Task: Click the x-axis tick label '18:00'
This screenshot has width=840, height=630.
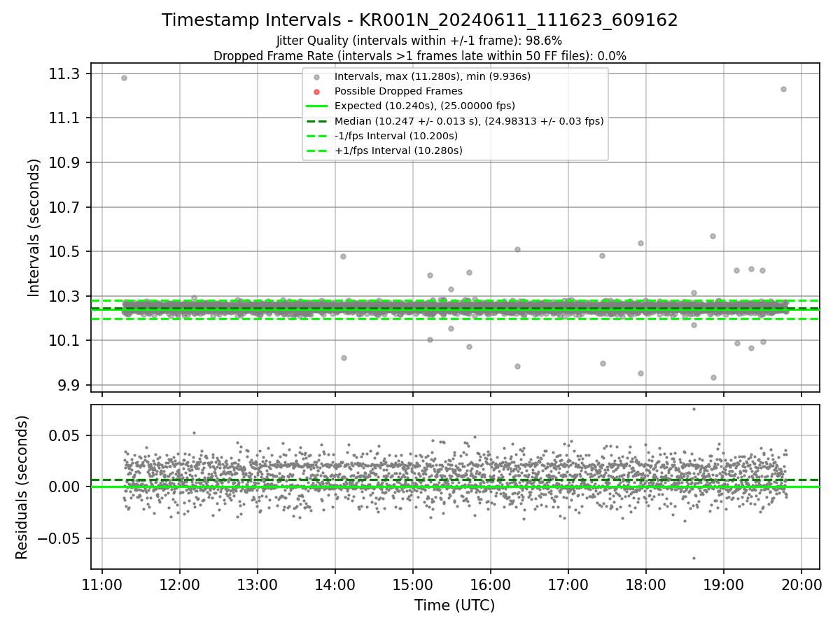Action: tap(645, 584)
